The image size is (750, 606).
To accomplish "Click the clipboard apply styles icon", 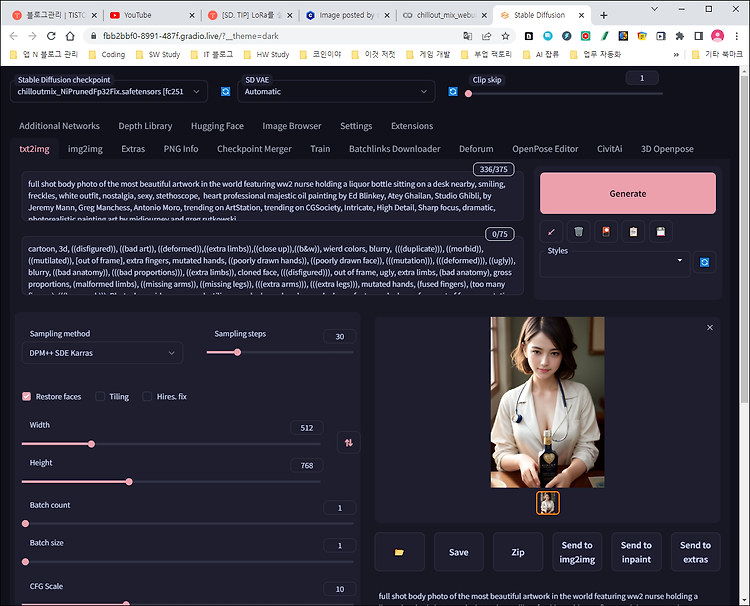I will pos(633,232).
